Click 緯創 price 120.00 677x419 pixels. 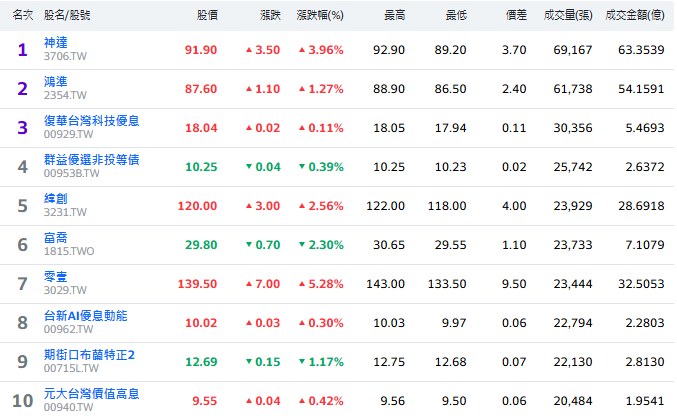tap(197, 206)
